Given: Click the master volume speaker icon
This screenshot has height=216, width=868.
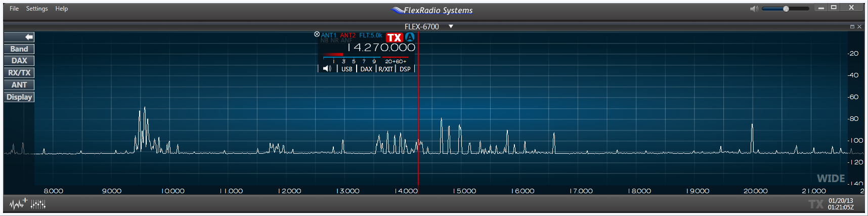Looking at the screenshot, I should (x=754, y=9).
